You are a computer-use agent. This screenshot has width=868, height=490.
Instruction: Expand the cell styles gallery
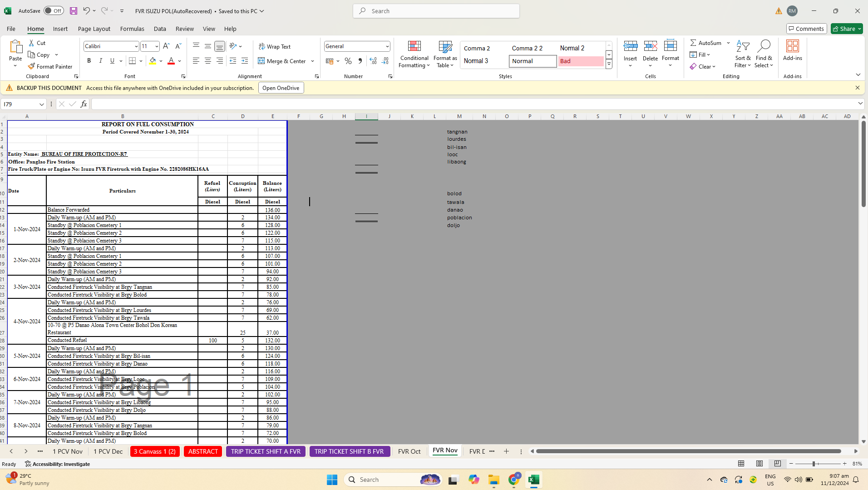click(609, 64)
